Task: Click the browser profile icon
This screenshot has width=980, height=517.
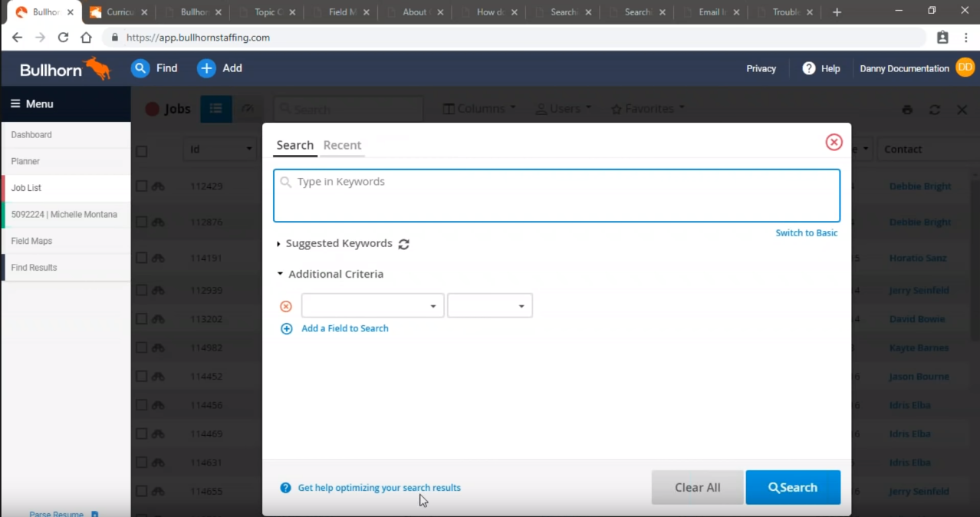Action: (x=942, y=38)
